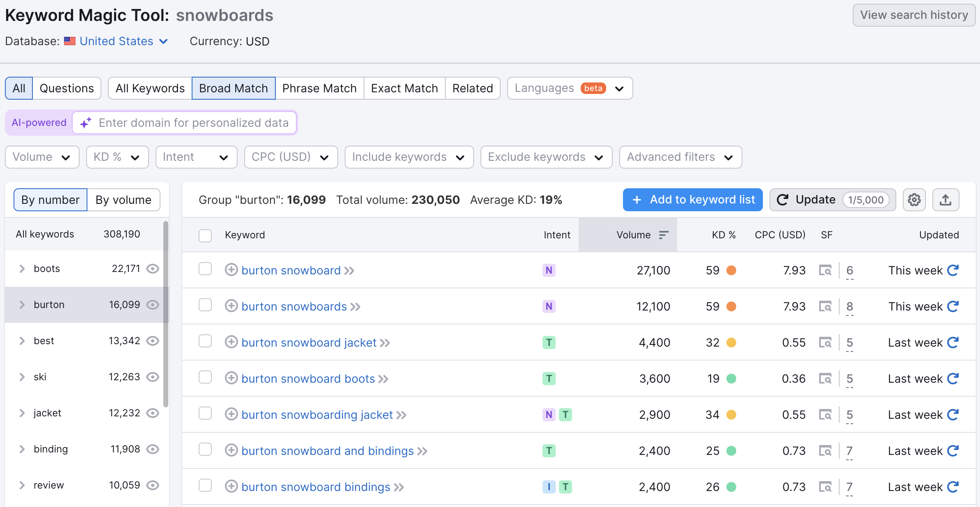Refresh burton snowboard bindings row data
This screenshot has height=507, width=980.
tap(953, 487)
